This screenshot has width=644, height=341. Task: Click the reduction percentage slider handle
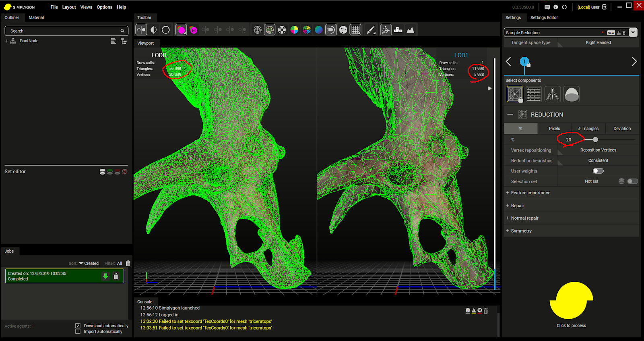(595, 139)
